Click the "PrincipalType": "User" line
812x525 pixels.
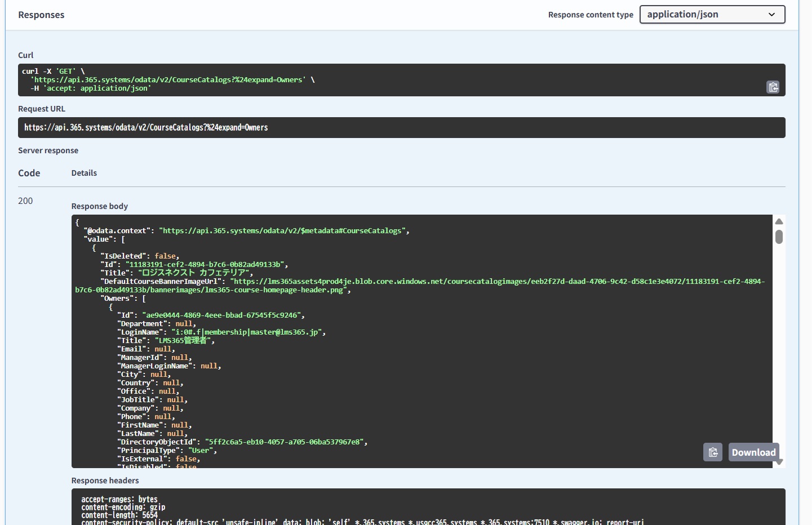[x=167, y=451]
